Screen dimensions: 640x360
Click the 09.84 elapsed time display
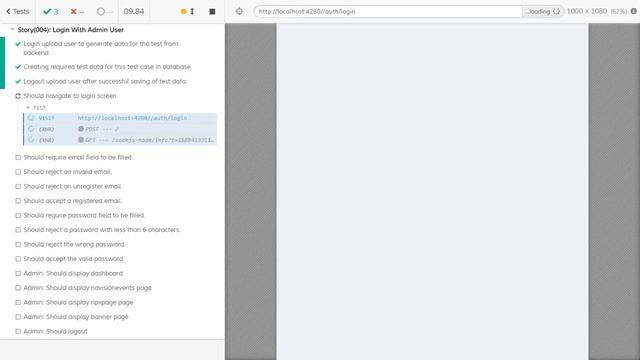(x=134, y=11)
